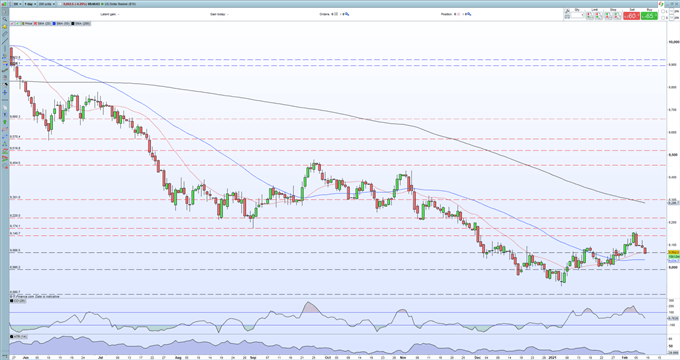Open the 200 units dropdown
Image resolution: width=680 pixels, height=360 pixels.
[x=47, y=4]
